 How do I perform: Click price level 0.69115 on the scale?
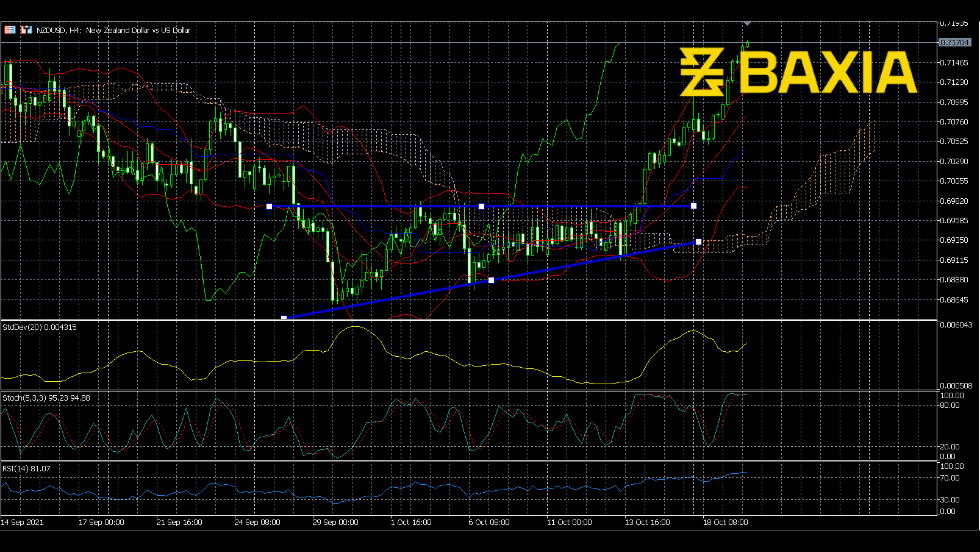point(954,260)
